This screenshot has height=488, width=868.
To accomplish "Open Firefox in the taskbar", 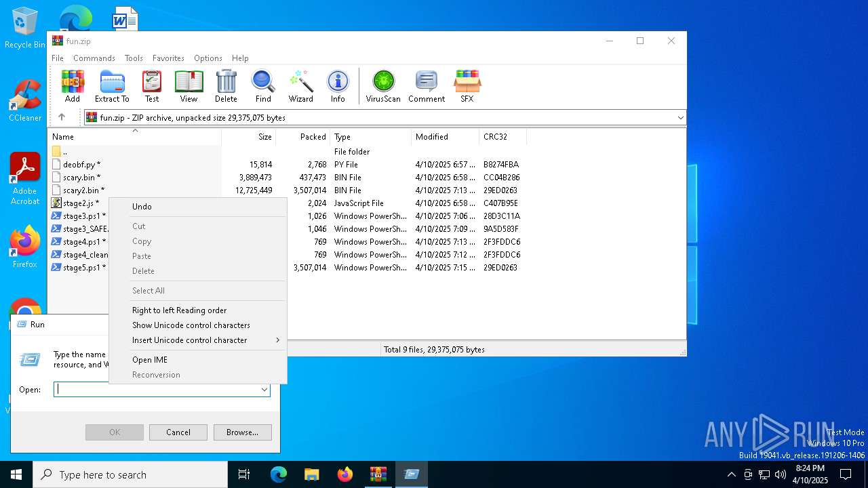I will pyautogui.click(x=345, y=474).
